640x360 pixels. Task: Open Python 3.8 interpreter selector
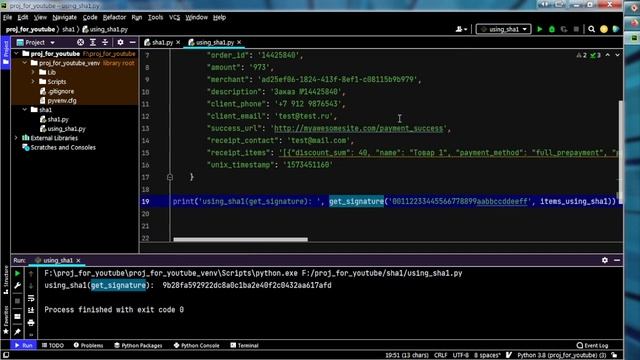pyautogui.click(x=562, y=355)
